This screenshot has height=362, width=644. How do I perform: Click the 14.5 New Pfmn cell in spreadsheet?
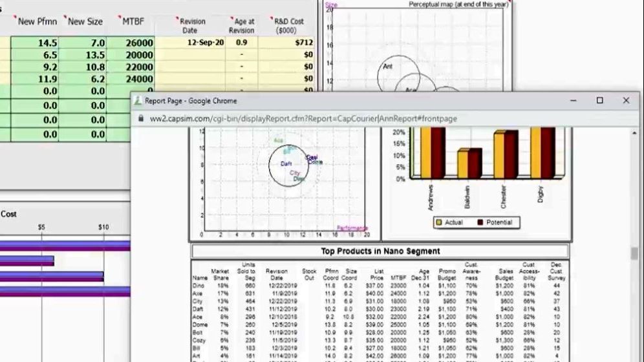tap(35, 43)
